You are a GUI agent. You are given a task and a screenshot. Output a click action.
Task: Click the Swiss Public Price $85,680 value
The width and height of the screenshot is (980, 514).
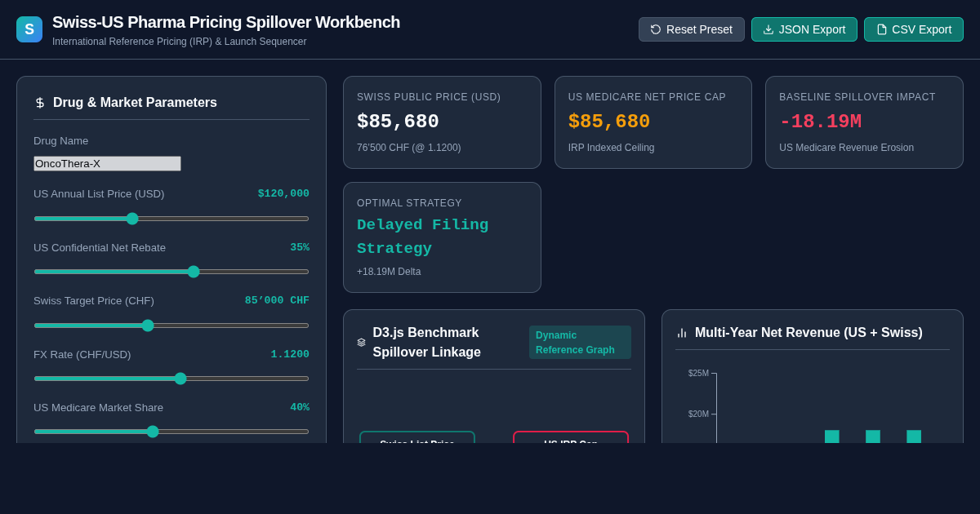[x=398, y=122]
